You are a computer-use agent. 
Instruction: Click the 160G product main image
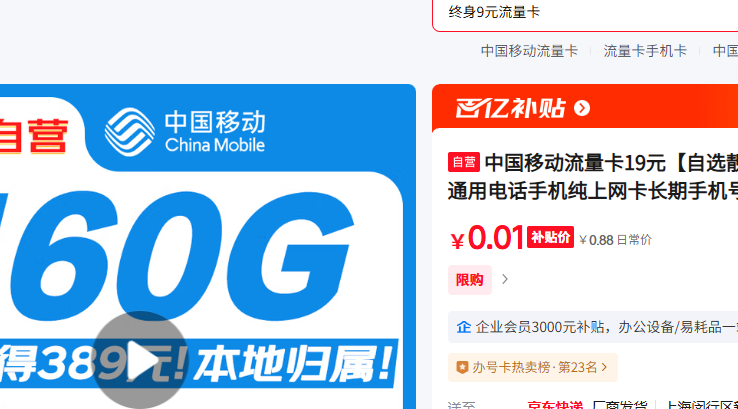click(208, 247)
